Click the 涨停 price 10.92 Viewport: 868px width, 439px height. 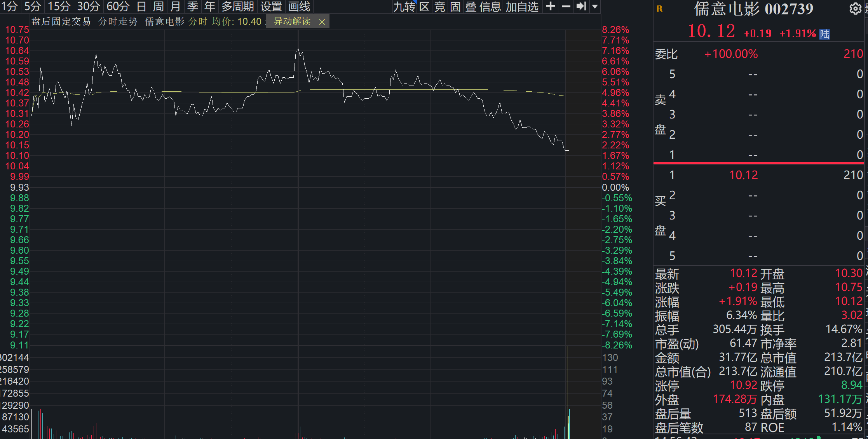point(744,385)
